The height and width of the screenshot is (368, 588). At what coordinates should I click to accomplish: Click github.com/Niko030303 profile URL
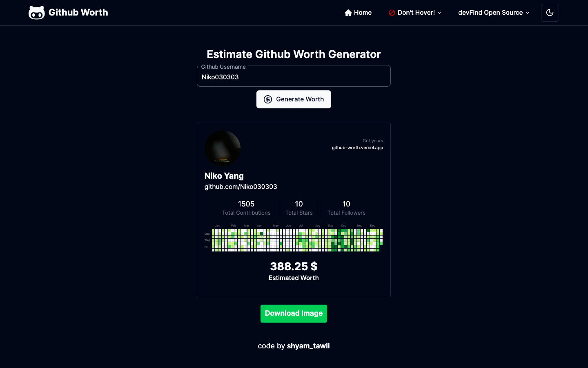[241, 187]
